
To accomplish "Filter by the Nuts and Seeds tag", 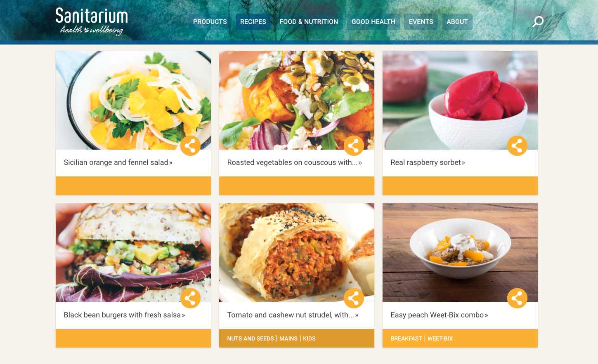I will pos(251,338).
